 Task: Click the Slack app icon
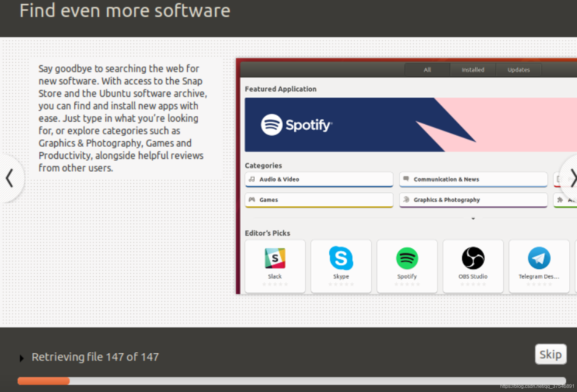[275, 258]
